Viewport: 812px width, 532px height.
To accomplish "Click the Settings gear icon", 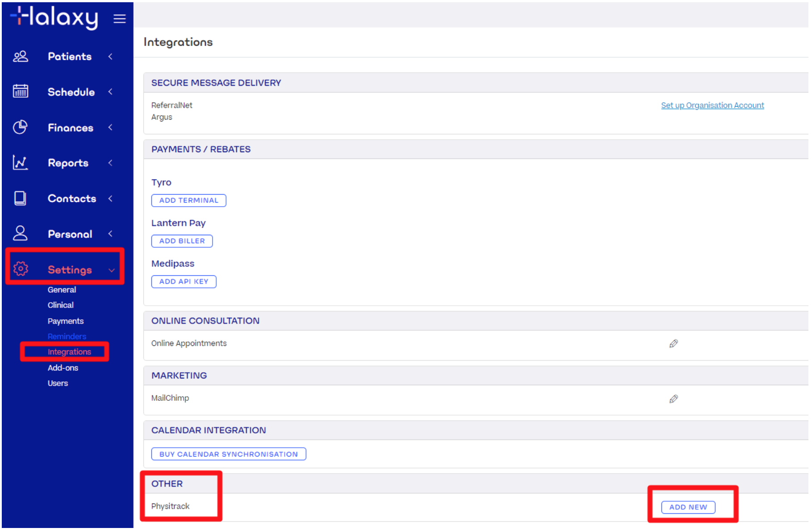I will [x=21, y=269].
